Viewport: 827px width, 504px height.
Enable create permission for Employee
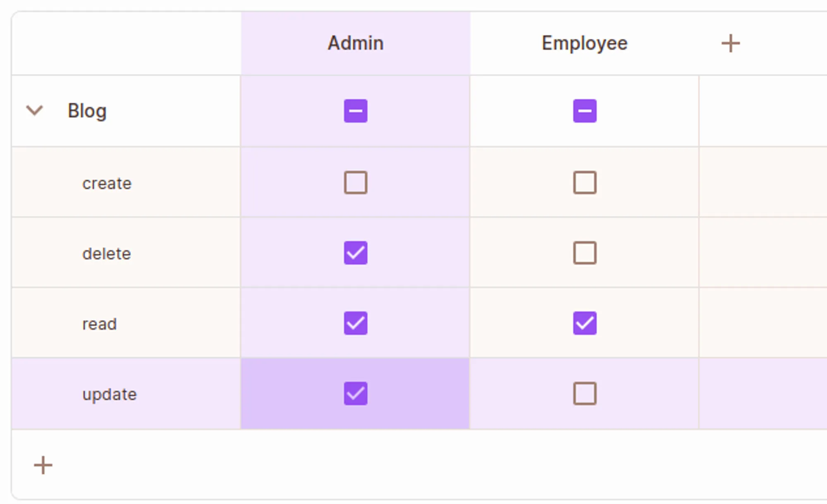(585, 182)
